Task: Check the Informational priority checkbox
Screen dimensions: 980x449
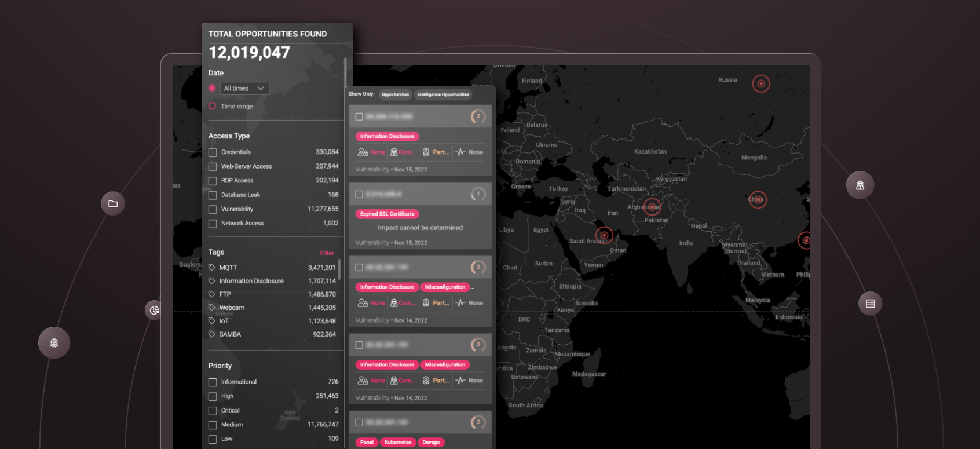Action: [x=213, y=382]
